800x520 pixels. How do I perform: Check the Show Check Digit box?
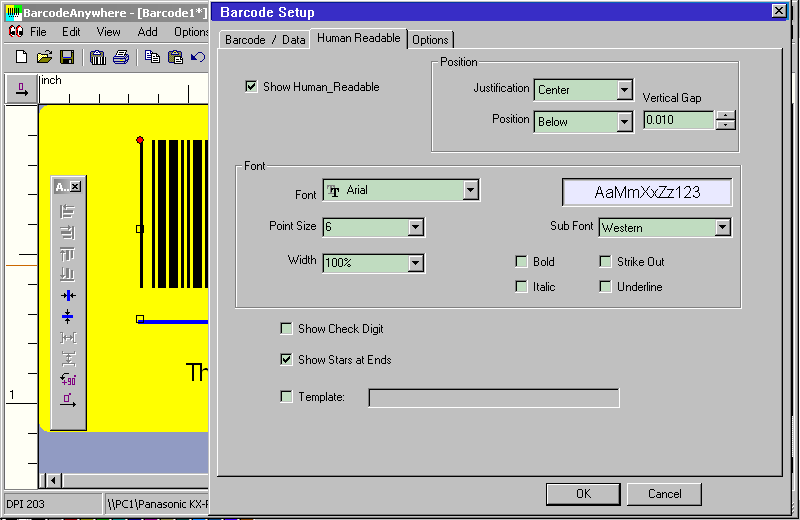coord(286,329)
